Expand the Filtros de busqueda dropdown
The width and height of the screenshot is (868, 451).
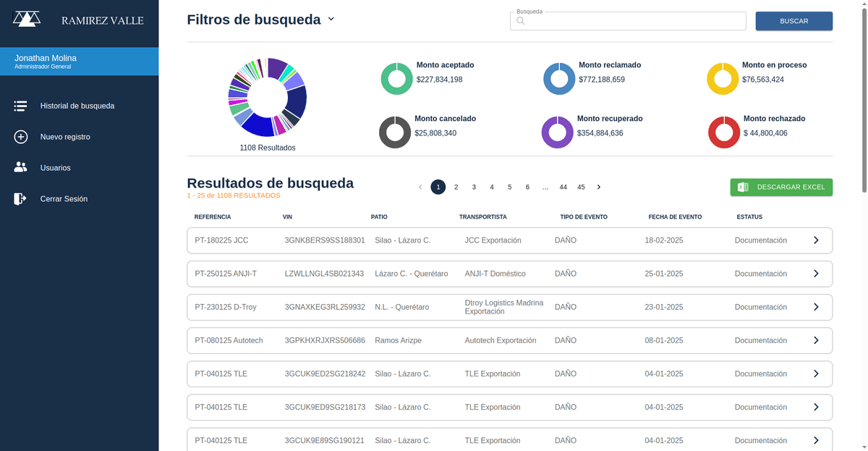point(331,20)
